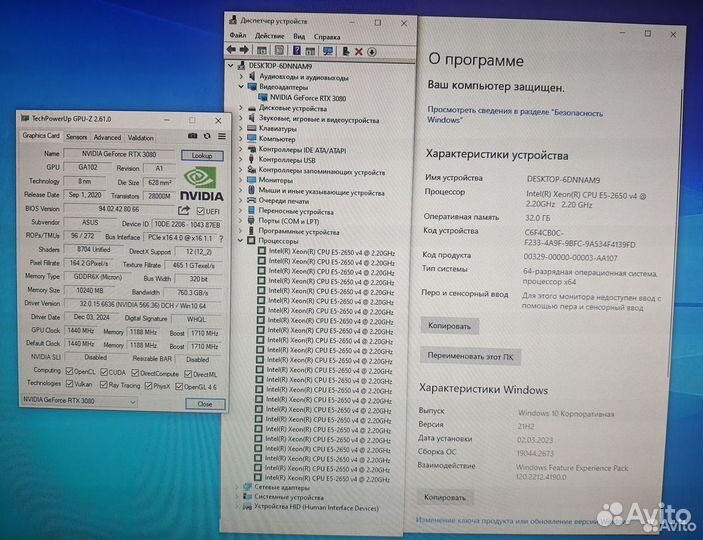The width and height of the screenshot is (703, 540).
Task: Select the NVIDIA GeForce RTX 3080 device entry
Action: pyautogui.click(x=308, y=98)
